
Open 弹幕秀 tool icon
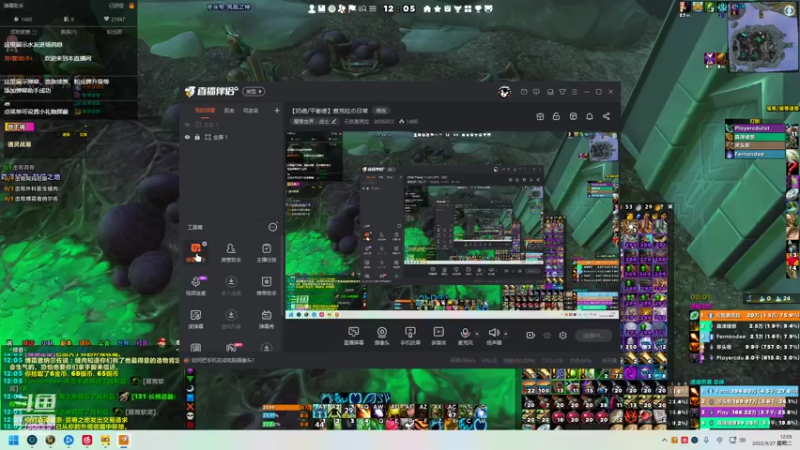(266, 318)
